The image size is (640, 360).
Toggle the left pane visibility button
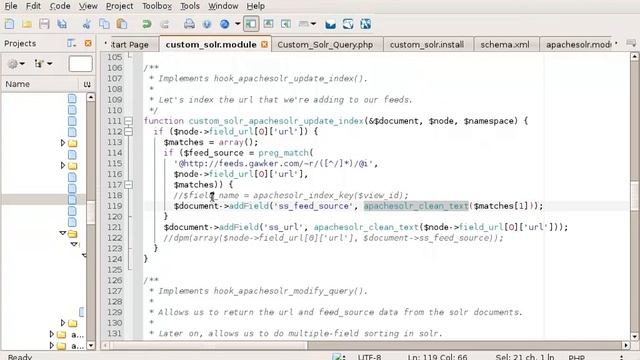pos(251,24)
